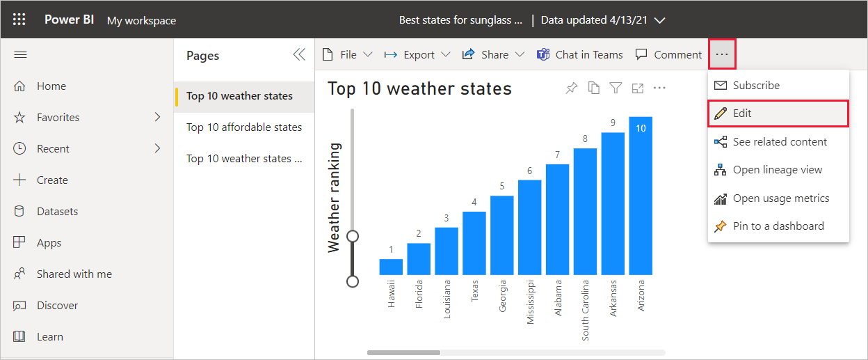This screenshot has height=360, width=868.
Task: Open the visual's filter icon
Action: point(616,88)
